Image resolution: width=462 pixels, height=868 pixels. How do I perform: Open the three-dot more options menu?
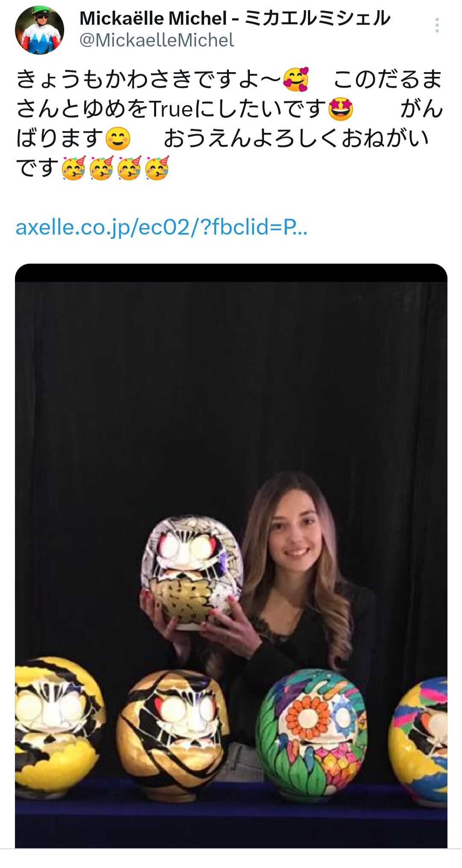click(437, 25)
